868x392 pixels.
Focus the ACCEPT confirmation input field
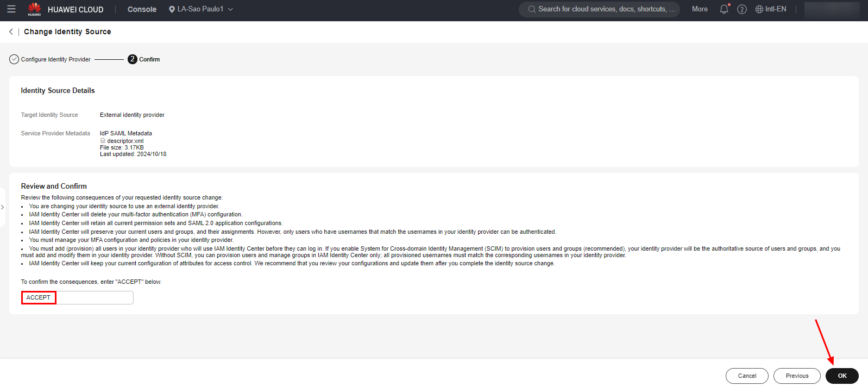pos(77,297)
